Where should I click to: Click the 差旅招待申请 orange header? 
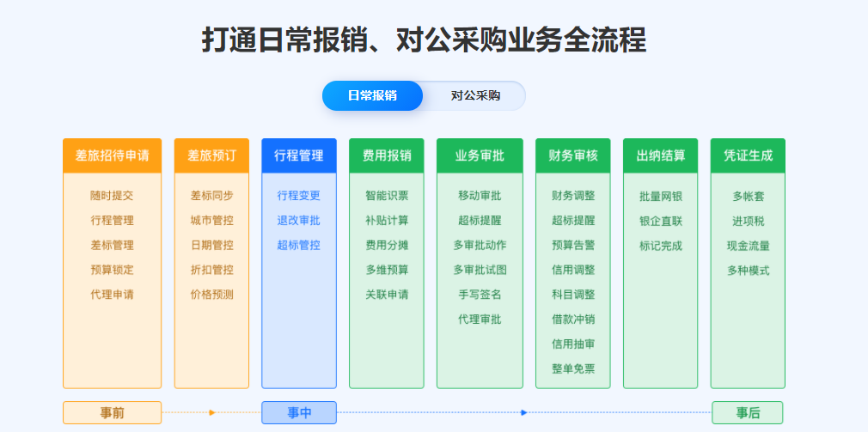coord(112,155)
